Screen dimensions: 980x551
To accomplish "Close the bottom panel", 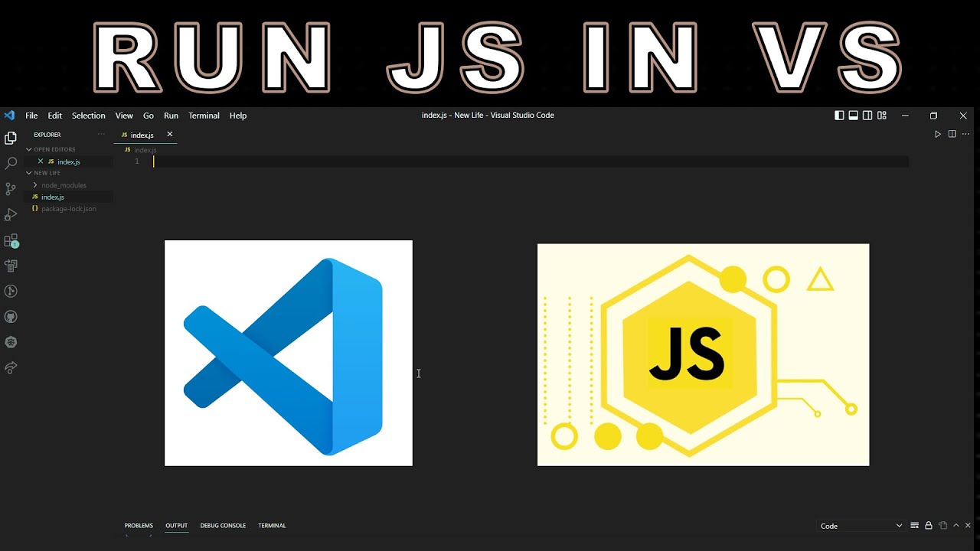I will 969,526.
